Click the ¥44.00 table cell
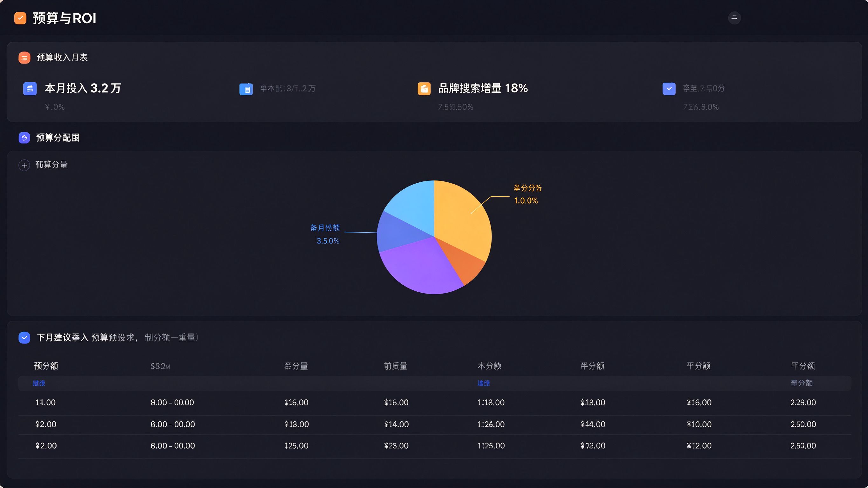 click(x=593, y=424)
